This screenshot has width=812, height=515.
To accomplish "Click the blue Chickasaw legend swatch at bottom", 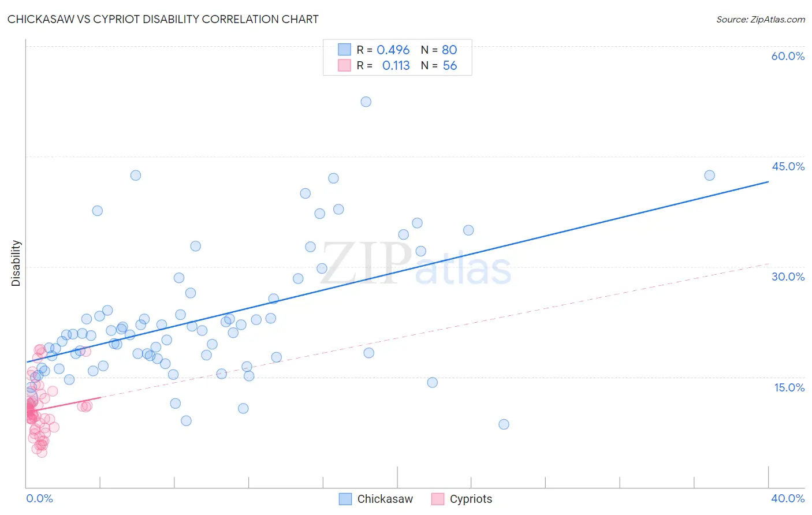I will tap(345, 499).
